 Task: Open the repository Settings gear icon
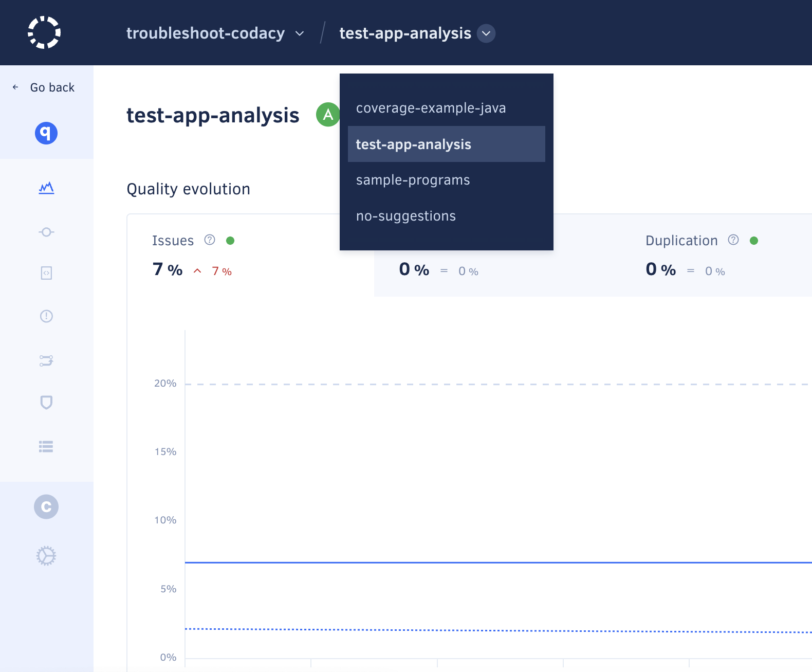tap(46, 556)
